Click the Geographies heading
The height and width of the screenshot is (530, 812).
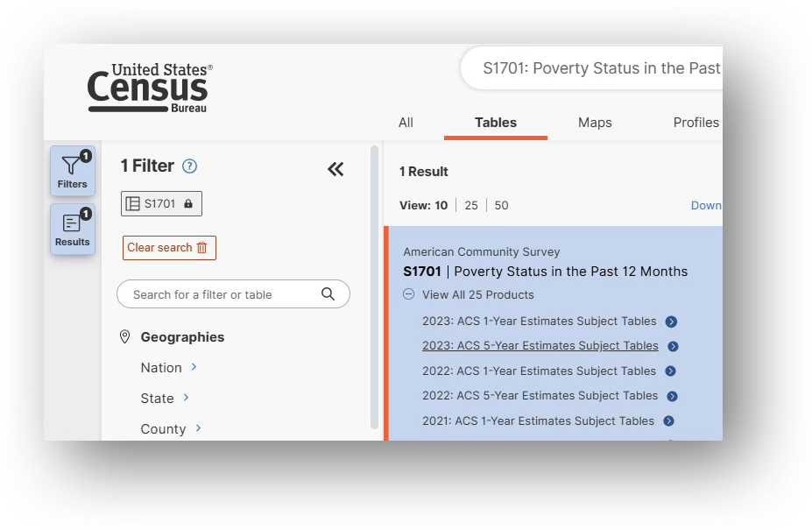tap(182, 336)
